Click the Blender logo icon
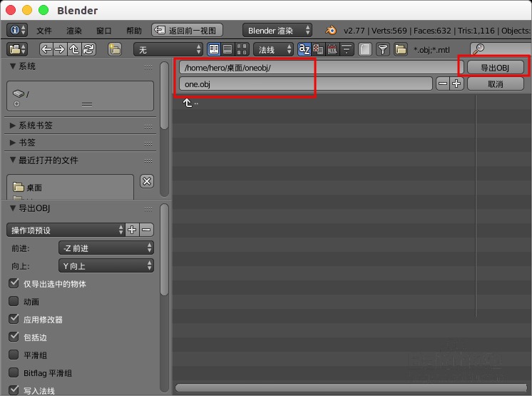Image resolution: width=532 pixels, height=396 pixels. [331, 30]
